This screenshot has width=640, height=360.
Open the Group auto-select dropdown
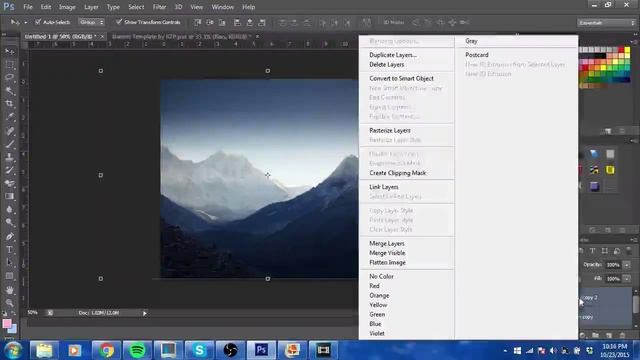[x=91, y=22]
